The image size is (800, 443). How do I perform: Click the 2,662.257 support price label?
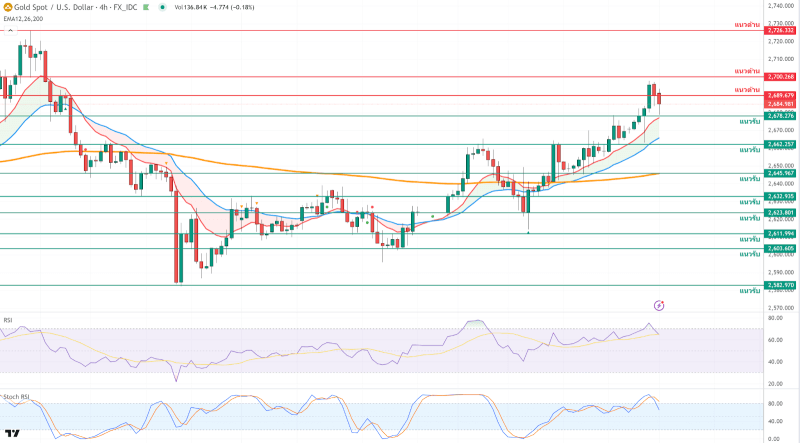[x=780, y=144]
